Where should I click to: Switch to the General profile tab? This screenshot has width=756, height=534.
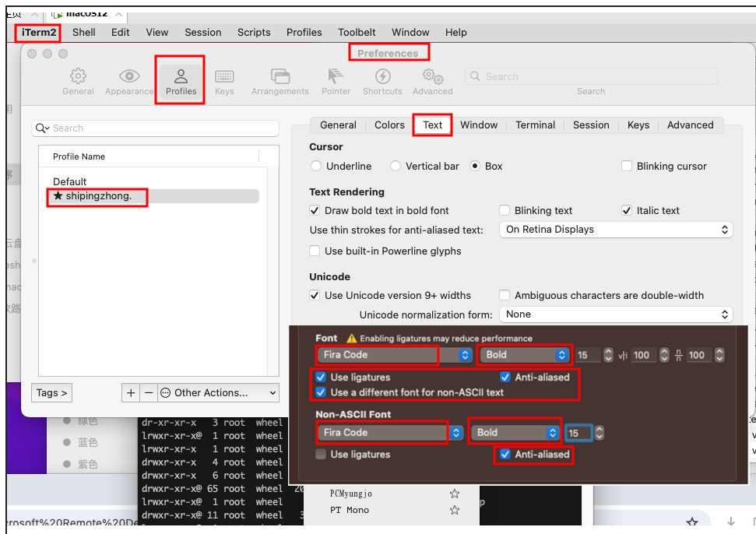pos(338,125)
